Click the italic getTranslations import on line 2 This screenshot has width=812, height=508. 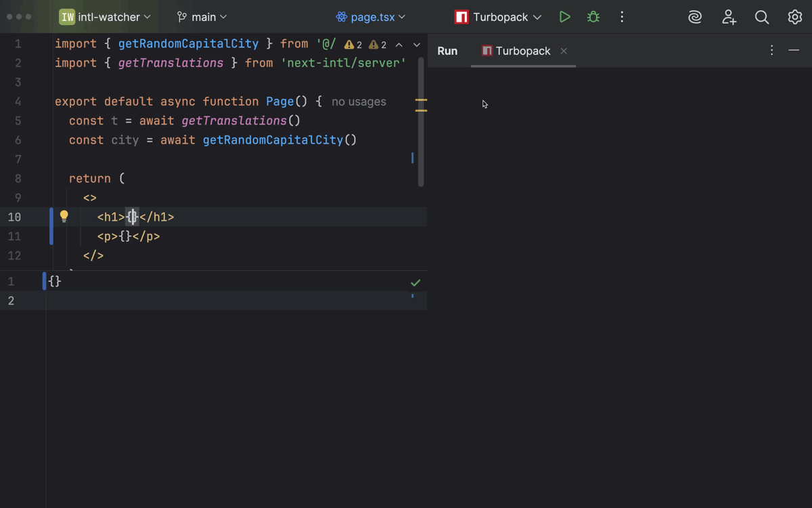171,63
